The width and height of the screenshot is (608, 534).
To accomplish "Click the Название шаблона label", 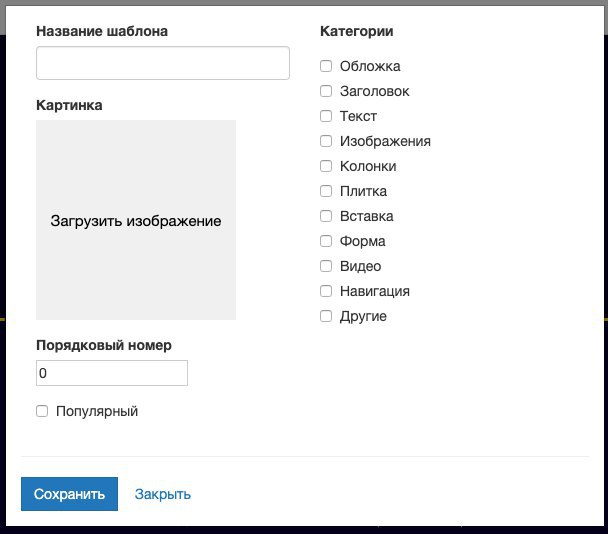I will click(x=102, y=31).
